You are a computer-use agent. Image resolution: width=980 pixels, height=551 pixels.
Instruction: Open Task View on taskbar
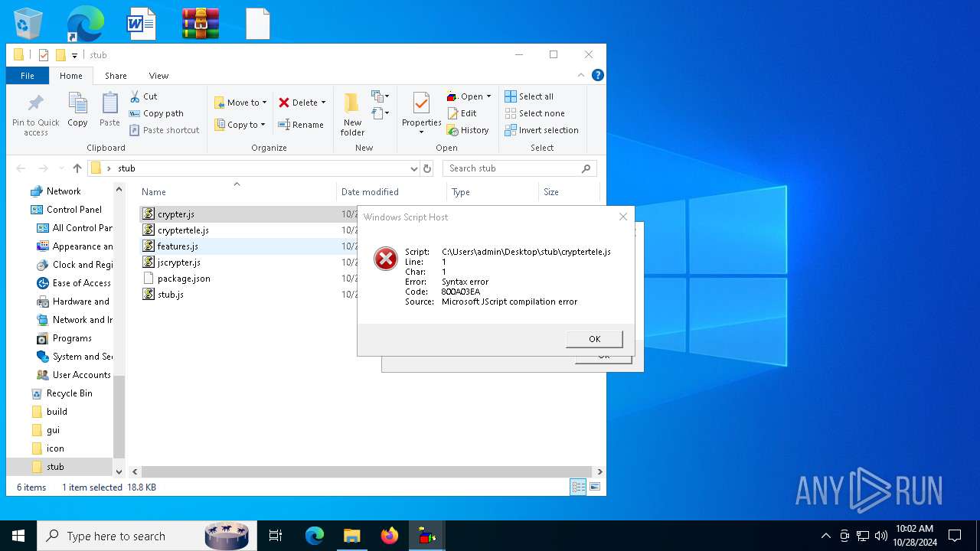tap(276, 536)
